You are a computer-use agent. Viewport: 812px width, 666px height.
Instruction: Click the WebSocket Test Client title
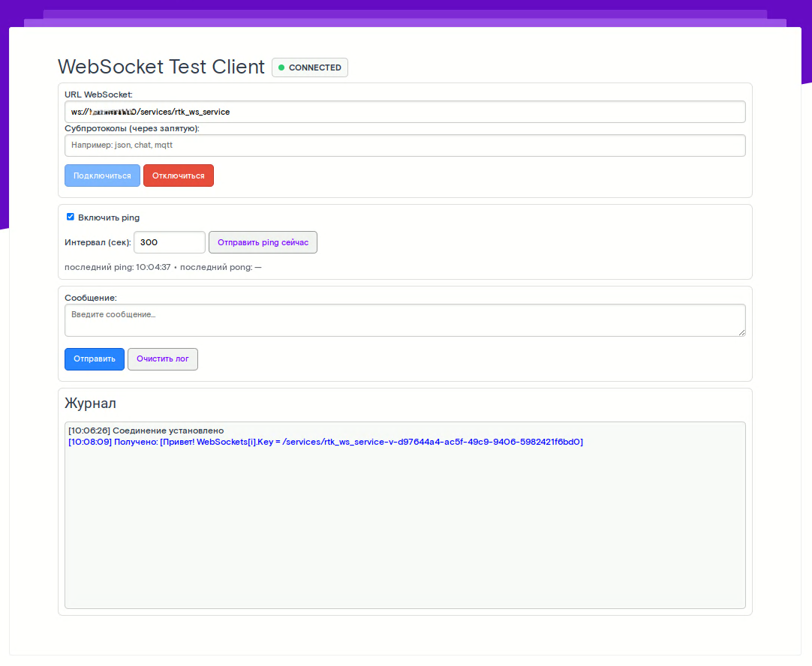point(161,67)
